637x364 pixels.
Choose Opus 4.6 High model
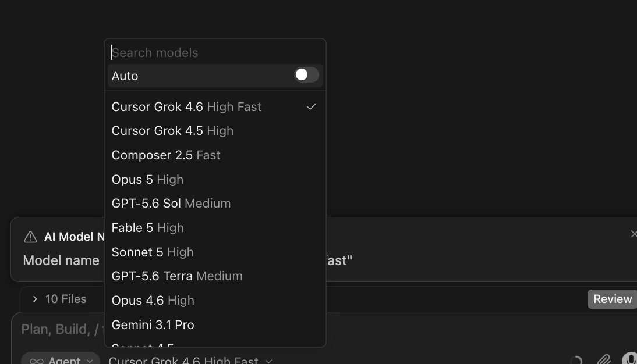click(215, 300)
